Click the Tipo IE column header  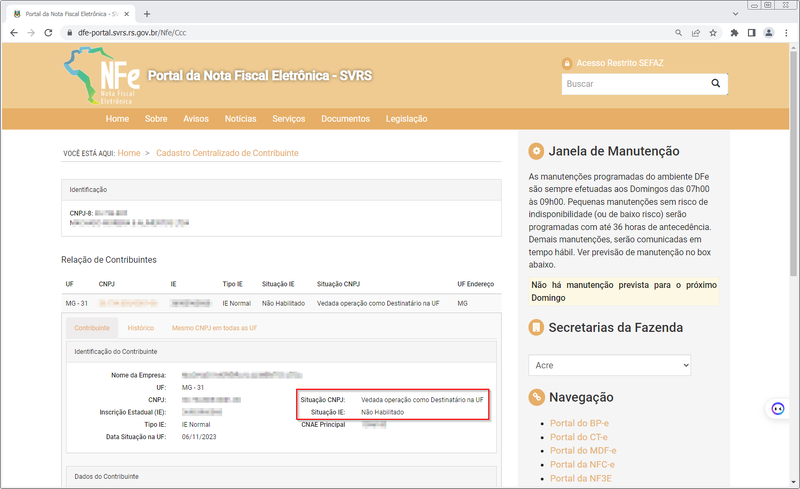[233, 284]
